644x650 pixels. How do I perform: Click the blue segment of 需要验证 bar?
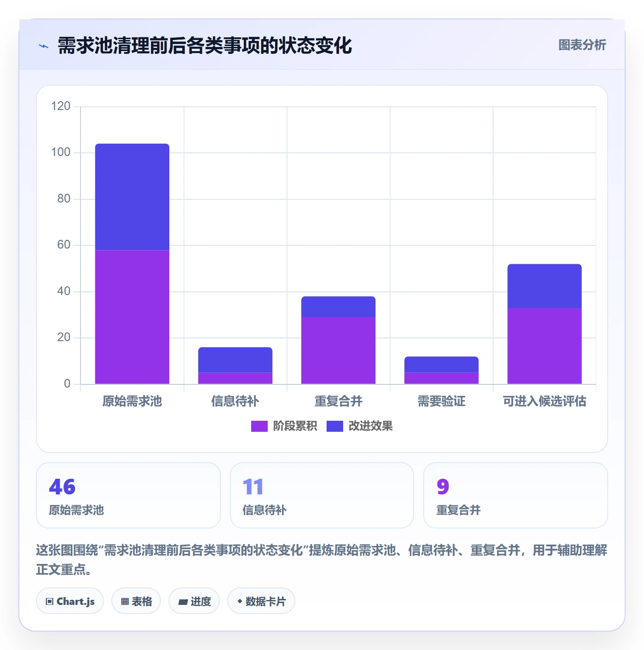pos(441,364)
